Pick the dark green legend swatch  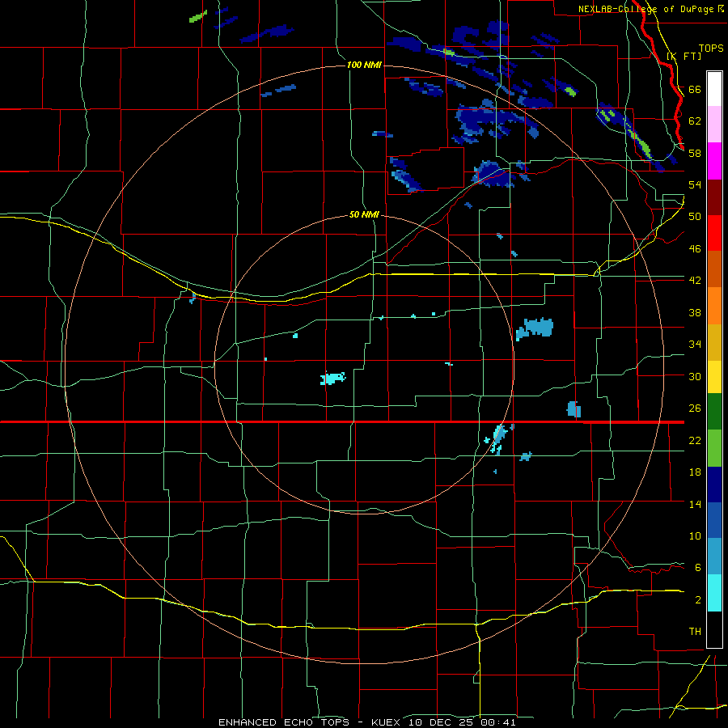pyautogui.click(x=714, y=412)
